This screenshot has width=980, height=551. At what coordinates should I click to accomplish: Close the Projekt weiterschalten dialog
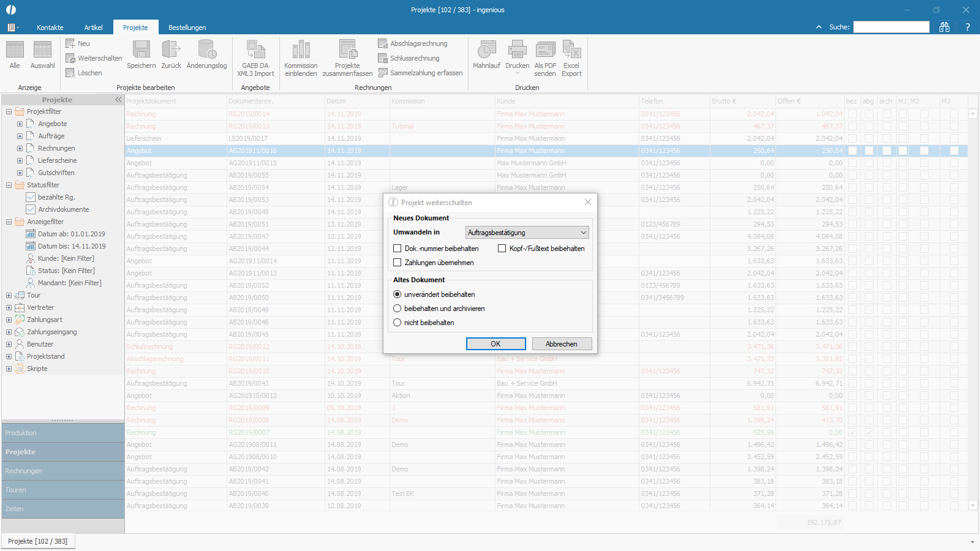588,202
